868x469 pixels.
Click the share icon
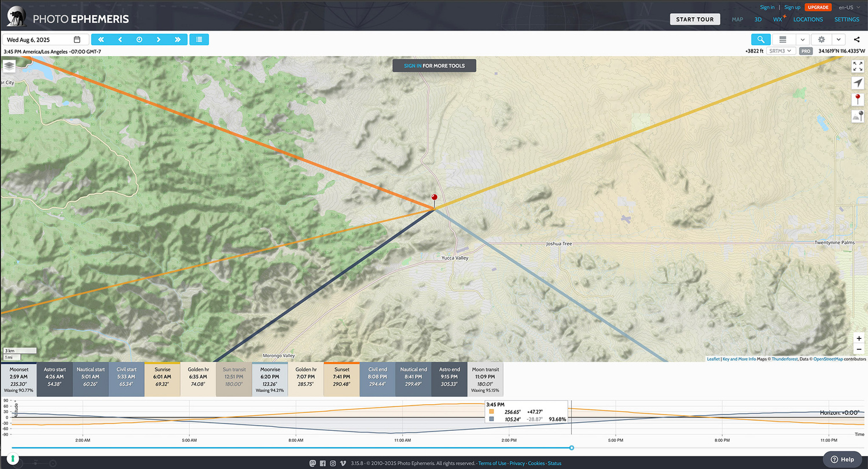[x=856, y=39]
